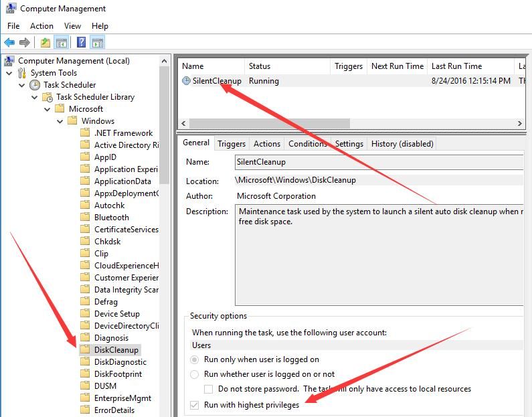Collapse the System Tools node
The image size is (532, 417).
[9, 73]
